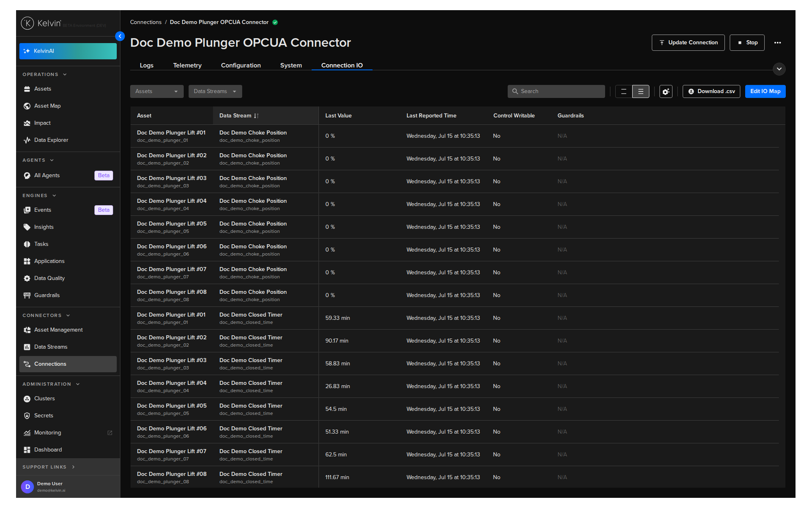Click Edit IO Map button
The image size is (812, 508).
tap(765, 91)
